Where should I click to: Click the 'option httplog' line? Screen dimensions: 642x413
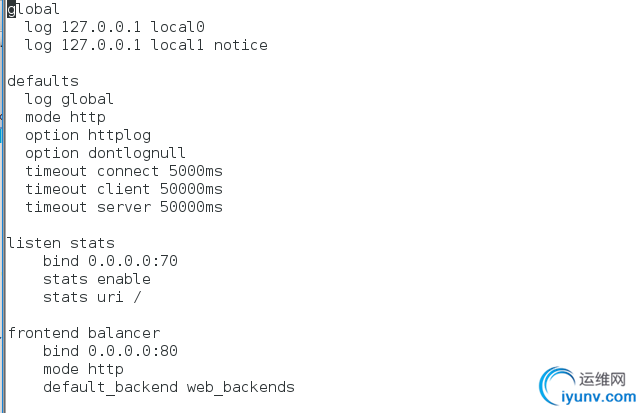[x=88, y=135]
